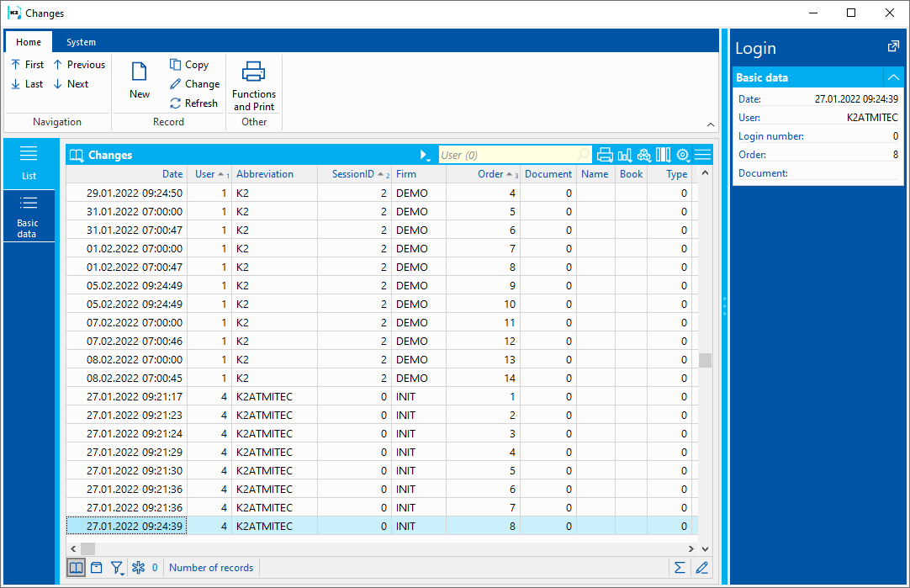Toggle the book view button in status bar
This screenshot has height=588, width=910.
point(77,568)
